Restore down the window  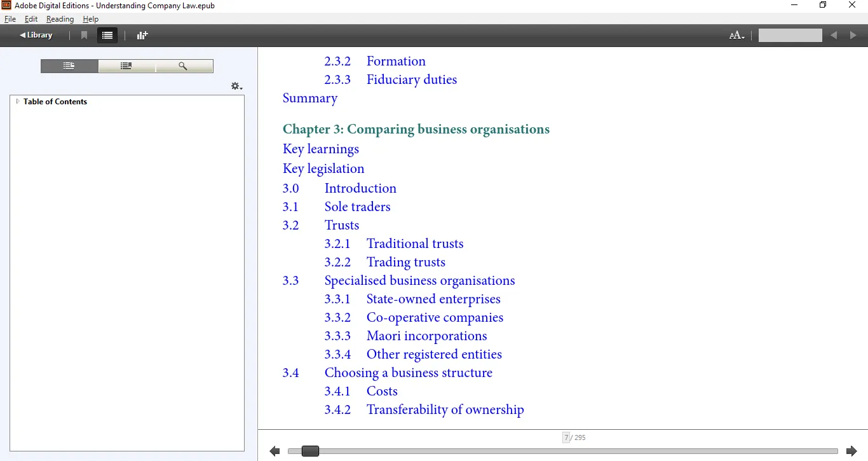(823, 6)
